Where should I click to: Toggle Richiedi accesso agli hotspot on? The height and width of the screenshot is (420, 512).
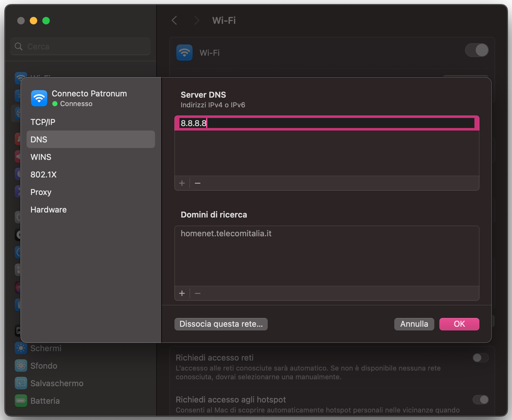480,400
